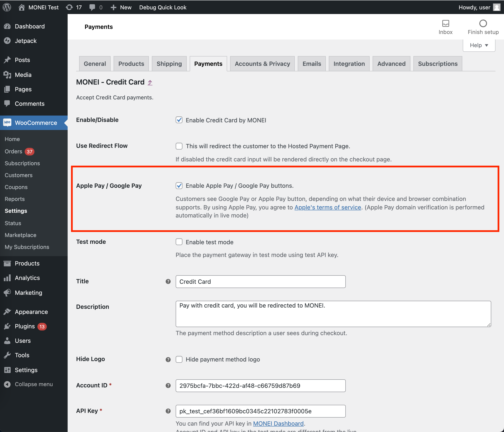
Task: Click the help icon next to Title
Action: [168, 281]
